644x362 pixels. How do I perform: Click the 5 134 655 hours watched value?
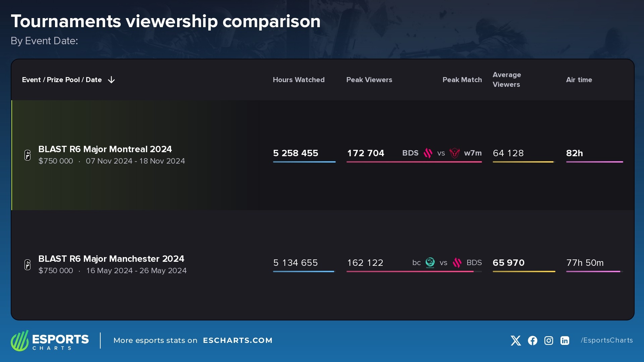296,263
